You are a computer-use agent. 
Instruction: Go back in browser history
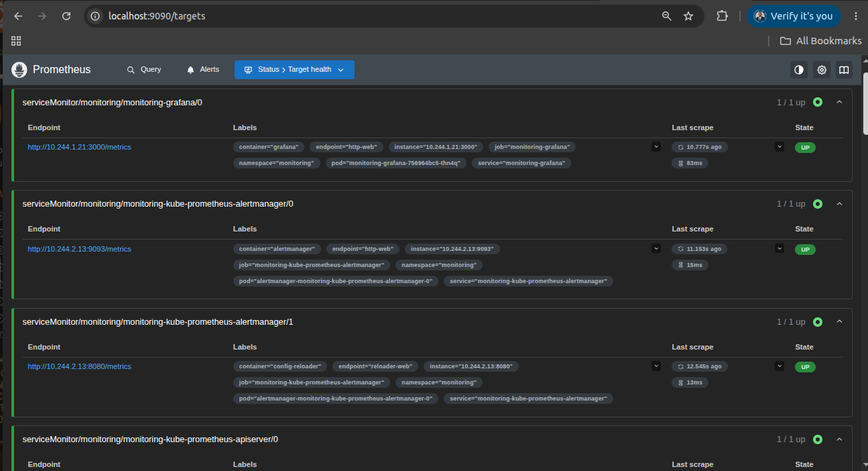(x=18, y=16)
